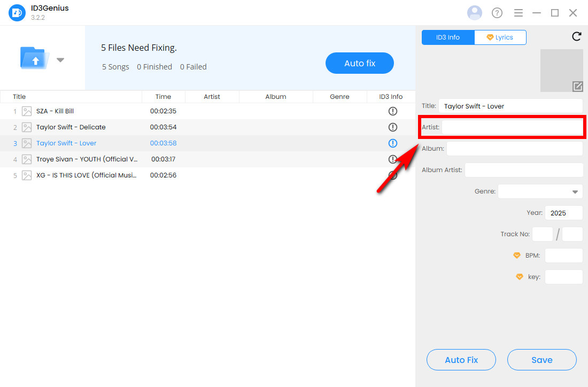588x387 pixels.
Task: Click the ID3 warning icon for SZA - Kill Bill
Action: (x=393, y=111)
